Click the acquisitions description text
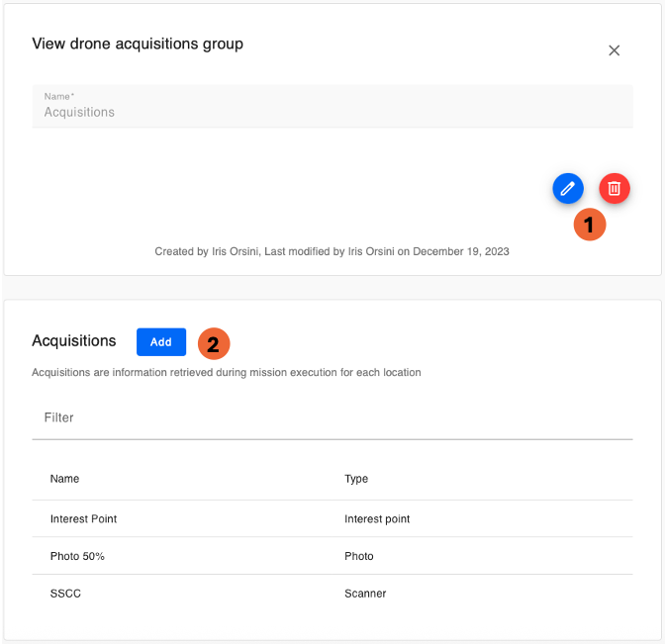This screenshot has height=644, width=665. pyautogui.click(x=226, y=373)
